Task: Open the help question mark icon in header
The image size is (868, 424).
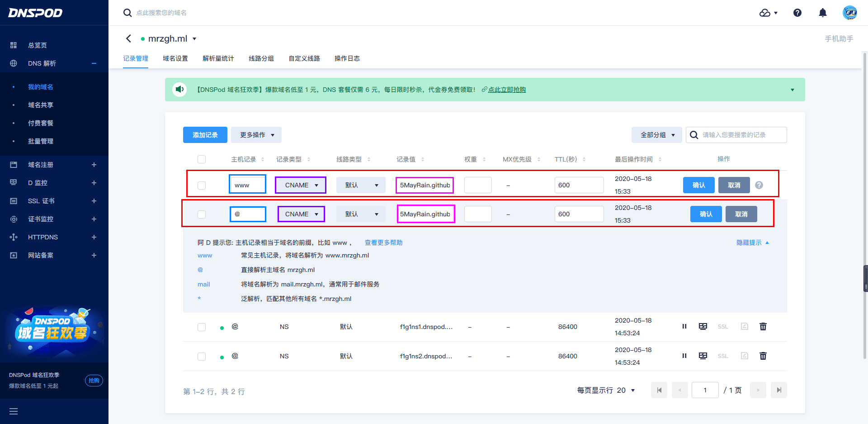Action: pyautogui.click(x=797, y=13)
